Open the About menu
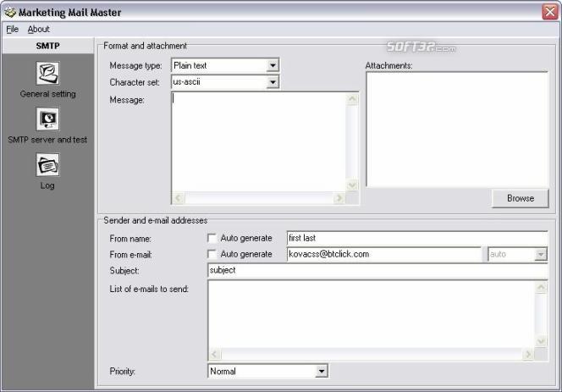The width and height of the screenshot is (562, 392). (x=39, y=30)
